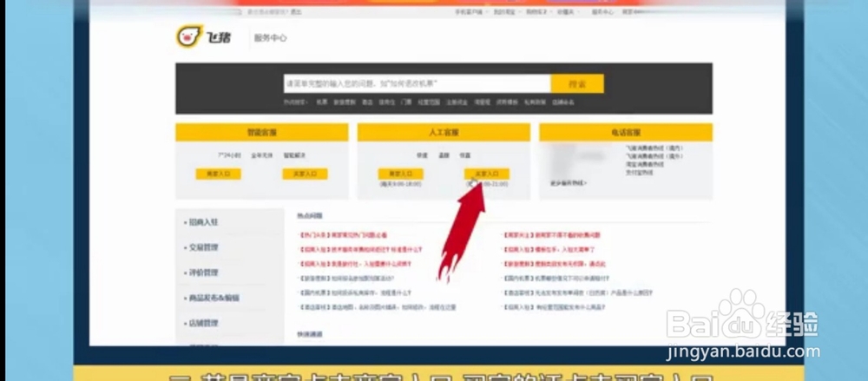Open the 【酒店客栈】 question in right column
This screenshot has height=381, width=868.
578,293
